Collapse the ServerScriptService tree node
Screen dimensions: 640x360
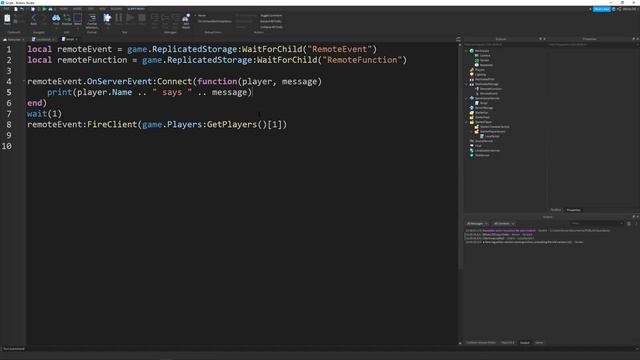(x=467, y=98)
